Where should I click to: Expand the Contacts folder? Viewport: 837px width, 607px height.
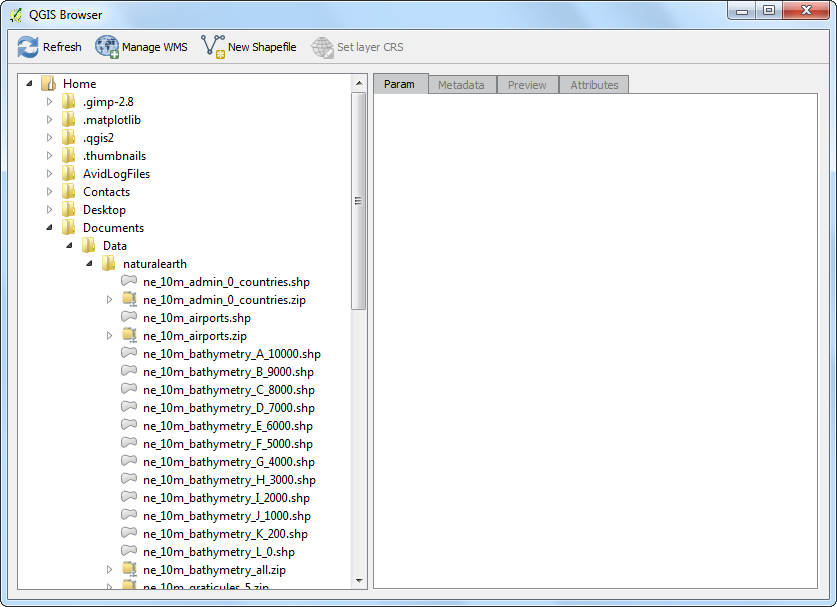coord(49,192)
